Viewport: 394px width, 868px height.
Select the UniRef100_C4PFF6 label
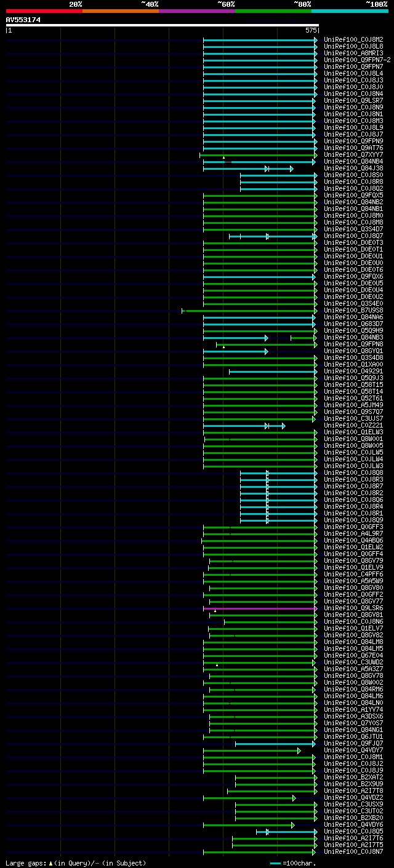tap(353, 575)
